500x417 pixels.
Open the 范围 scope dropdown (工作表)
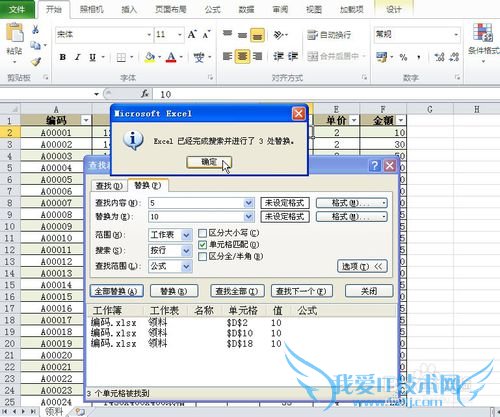tap(186, 235)
